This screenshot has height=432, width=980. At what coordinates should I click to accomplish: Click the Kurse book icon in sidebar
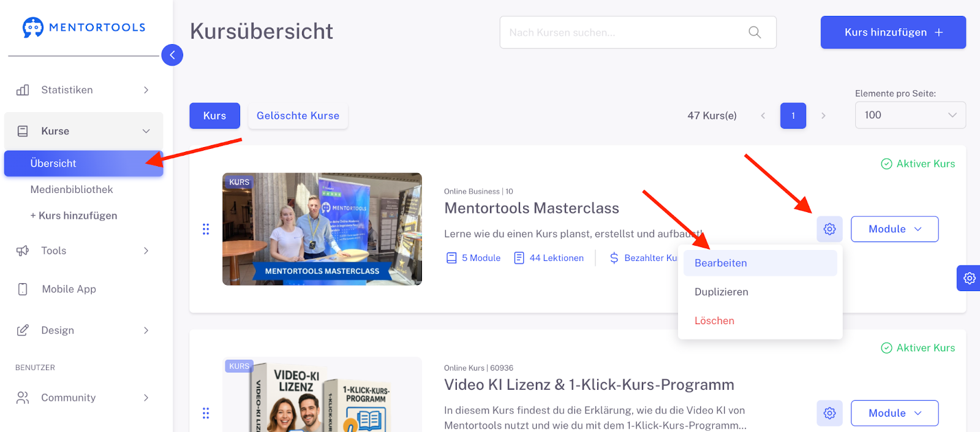[23, 131]
